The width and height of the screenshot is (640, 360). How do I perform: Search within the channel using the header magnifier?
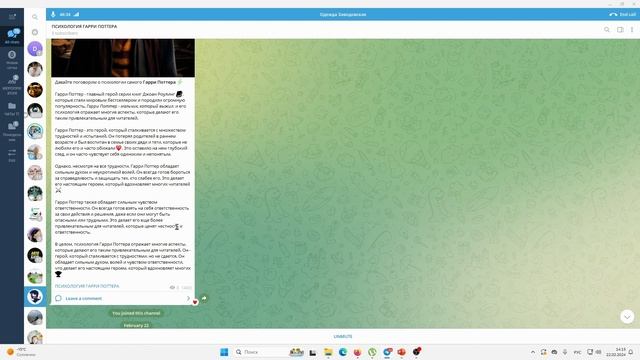pos(607,29)
